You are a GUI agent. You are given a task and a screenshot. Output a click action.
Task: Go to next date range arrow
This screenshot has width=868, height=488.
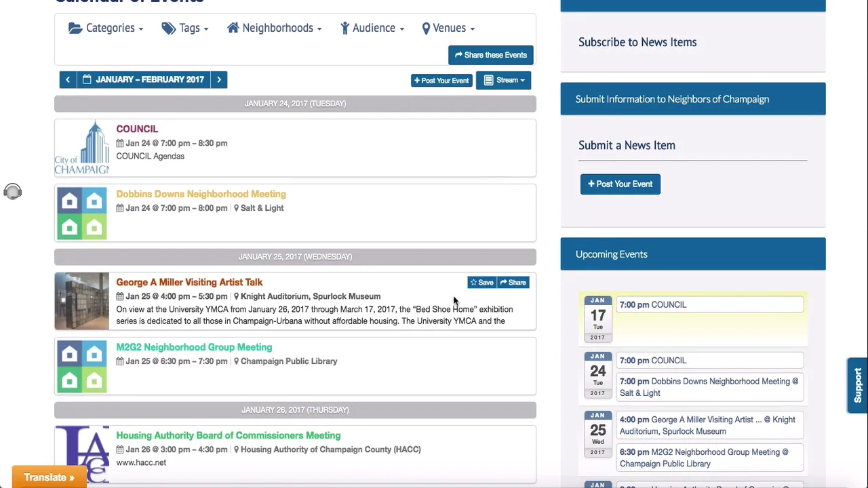click(x=219, y=80)
